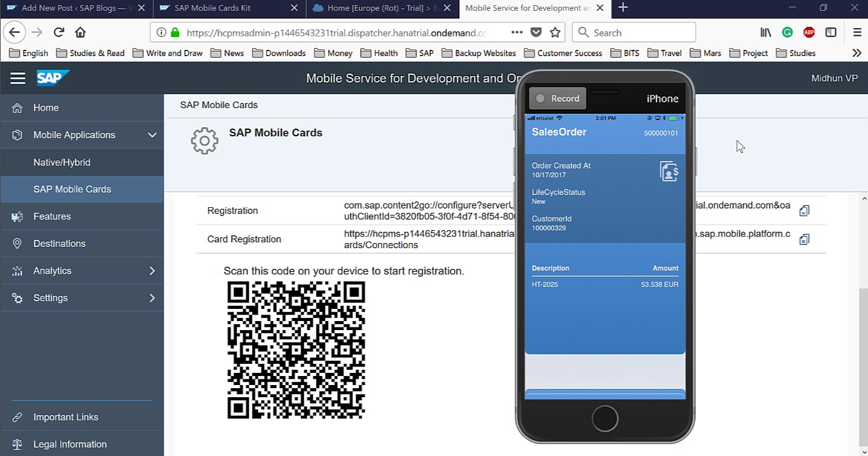
Task: Toggle the Firefox sidebar view
Action: coord(831,33)
